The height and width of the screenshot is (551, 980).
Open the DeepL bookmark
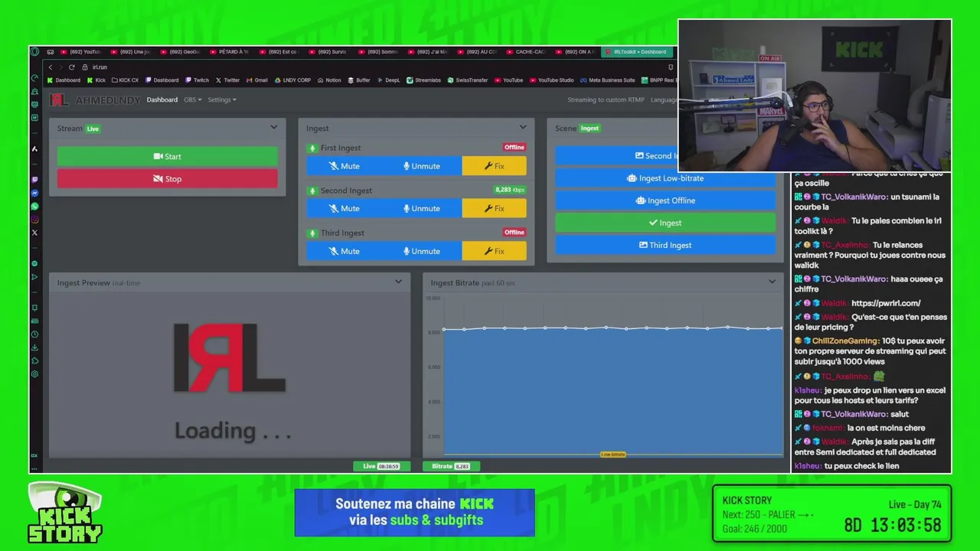389,80
